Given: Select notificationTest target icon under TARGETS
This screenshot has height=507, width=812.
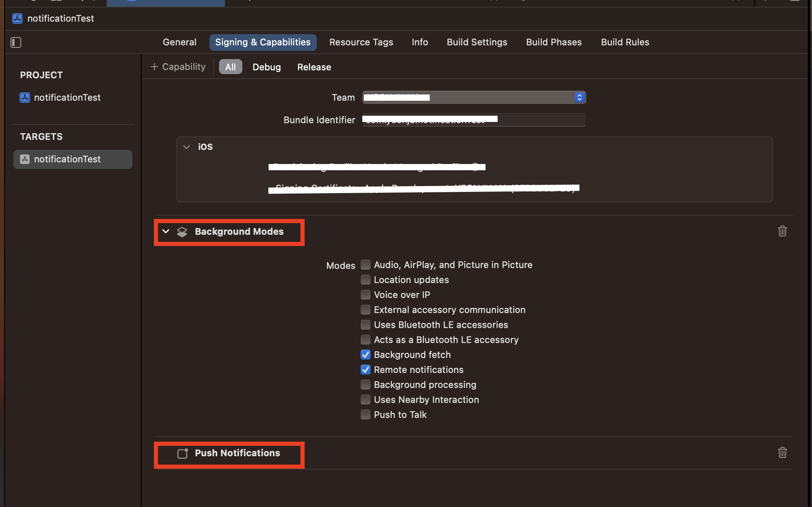Looking at the screenshot, I should click(25, 159).
